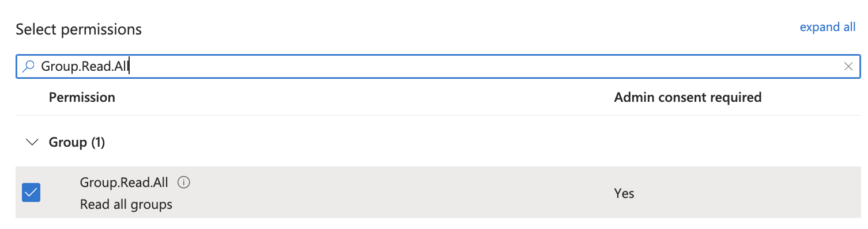Click the Permission column header
Image resolution: width=868 pixels, height=229 pixels.
(82, 97)
